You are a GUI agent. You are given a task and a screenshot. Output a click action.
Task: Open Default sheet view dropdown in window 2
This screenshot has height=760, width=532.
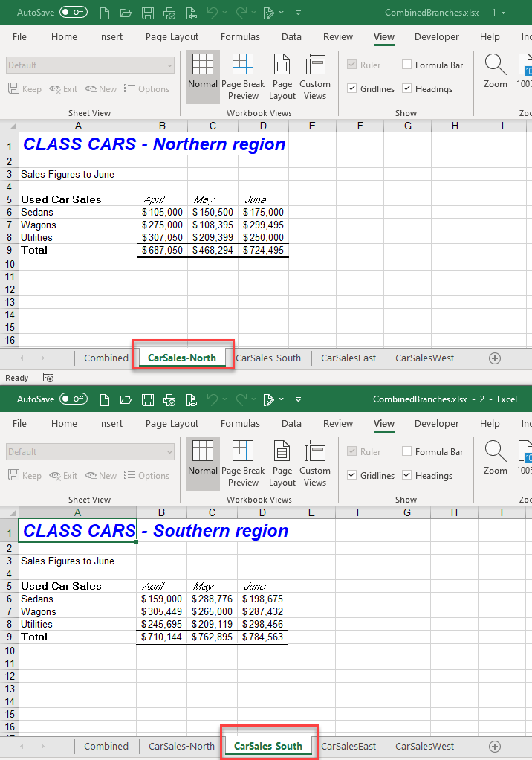[x=169, y=452]
